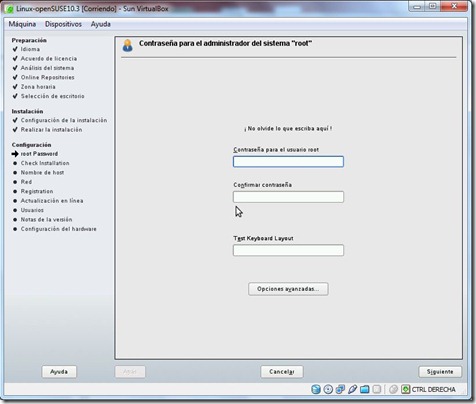Screen dimensions: 476x404
Task: Click the Zona horaria step
Action: pos(38,87)
